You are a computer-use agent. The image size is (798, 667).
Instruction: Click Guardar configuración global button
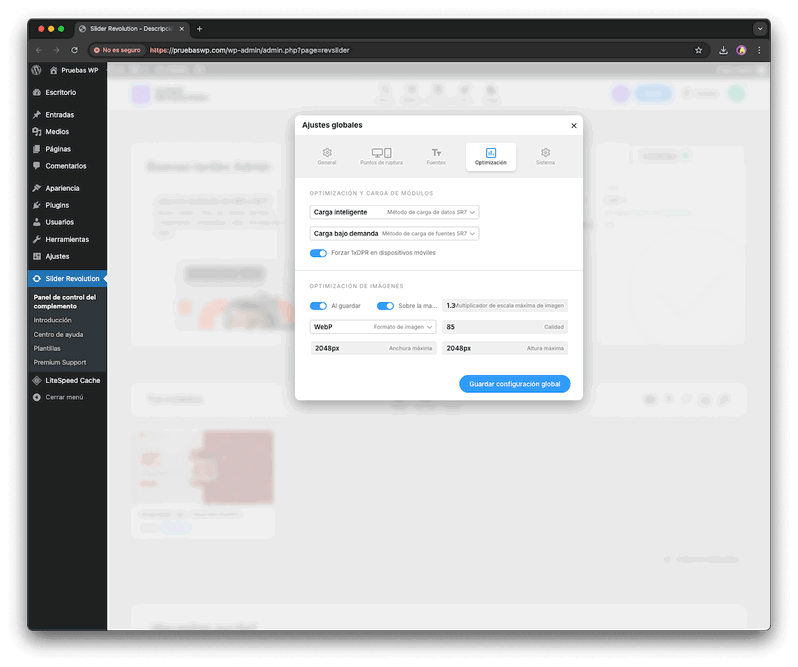515,384
